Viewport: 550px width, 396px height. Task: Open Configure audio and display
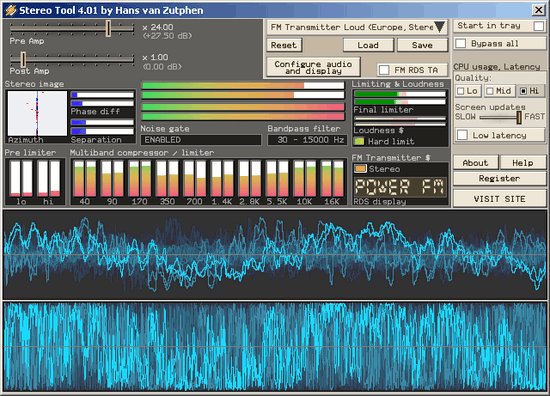pos(313,67)
